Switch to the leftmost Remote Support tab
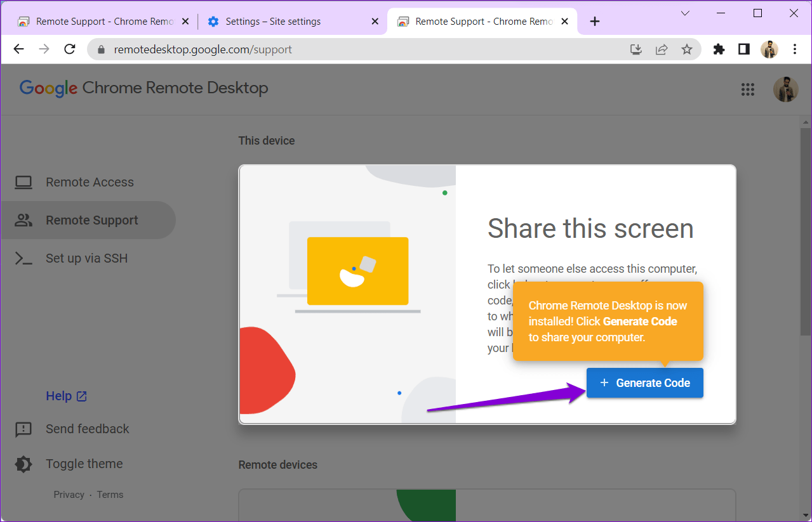The width and height of the screenshot is (812, 522). (102, 21)
